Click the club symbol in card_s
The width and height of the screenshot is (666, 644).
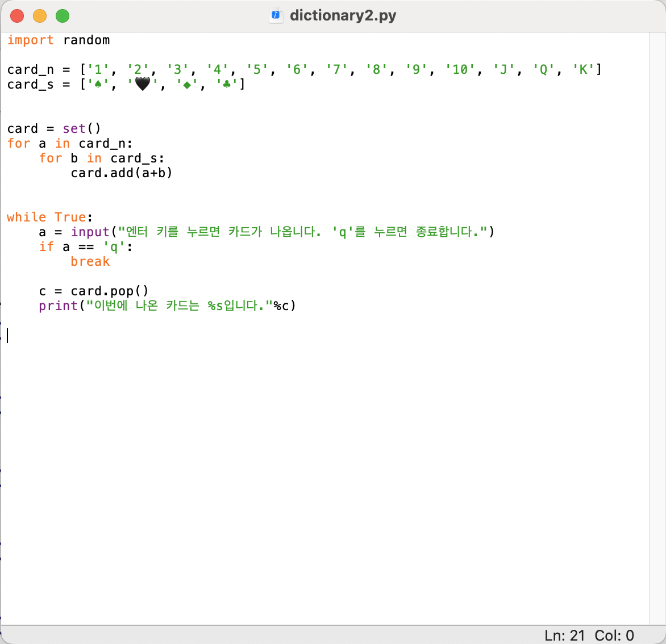click(227, 85)
